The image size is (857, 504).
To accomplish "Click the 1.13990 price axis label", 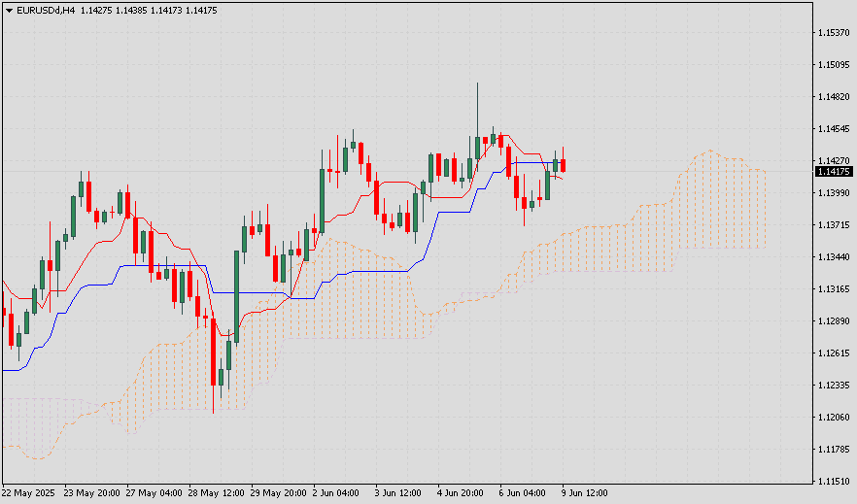I will pyautogui.click(x=834, y=192).
